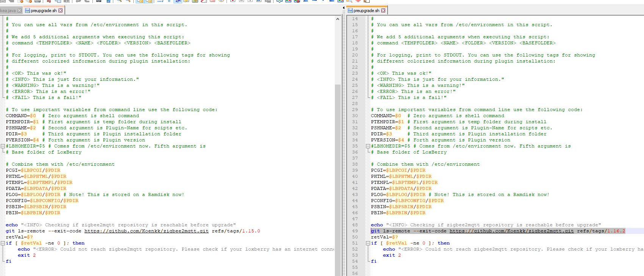The height and width of the screenshot is (276, 644).
Task: Click line number 51 in the right pane
Action: [x=355, y=243]
